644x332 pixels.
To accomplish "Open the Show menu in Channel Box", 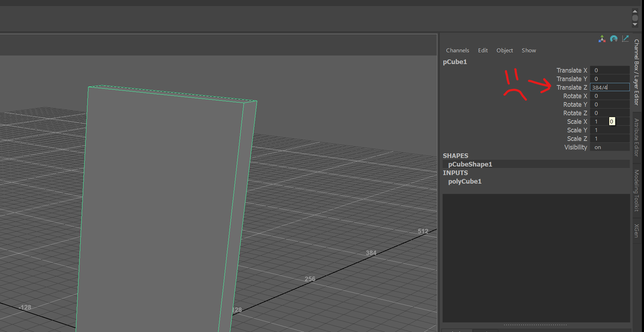I will (529, 50).
